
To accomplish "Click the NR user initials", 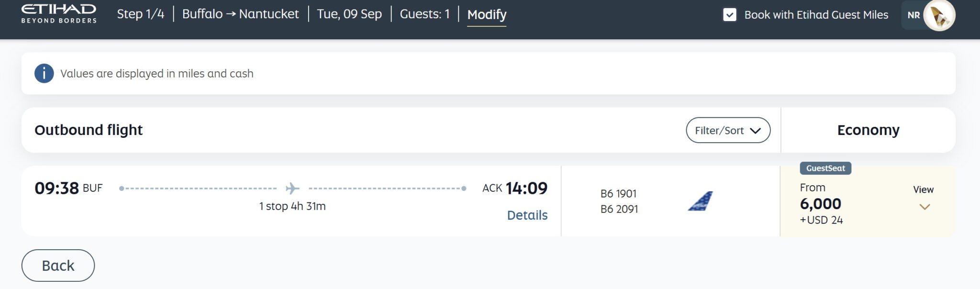I will point(913,15).
